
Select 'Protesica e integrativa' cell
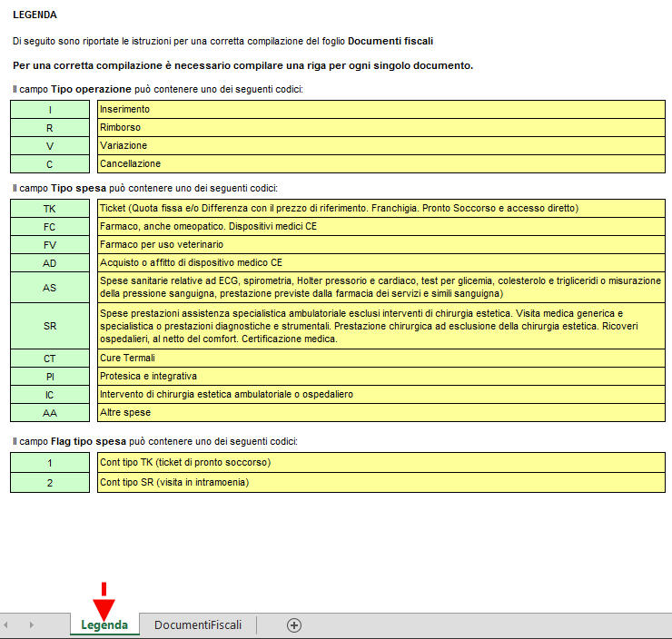pos(381,377)
